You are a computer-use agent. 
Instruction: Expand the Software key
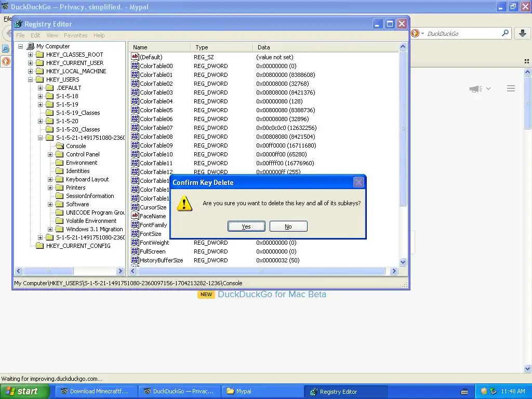(x=50, y=204)
